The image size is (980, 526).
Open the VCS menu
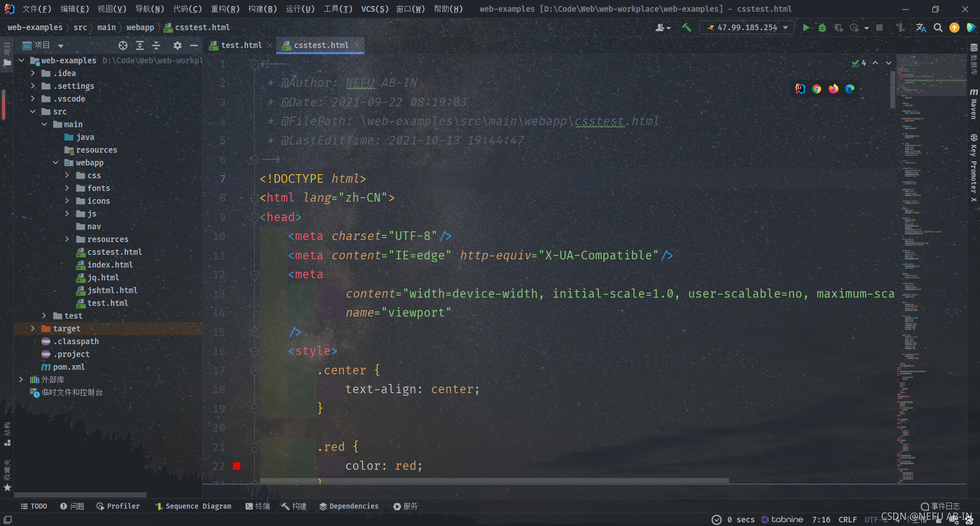(x=375, y=9)
